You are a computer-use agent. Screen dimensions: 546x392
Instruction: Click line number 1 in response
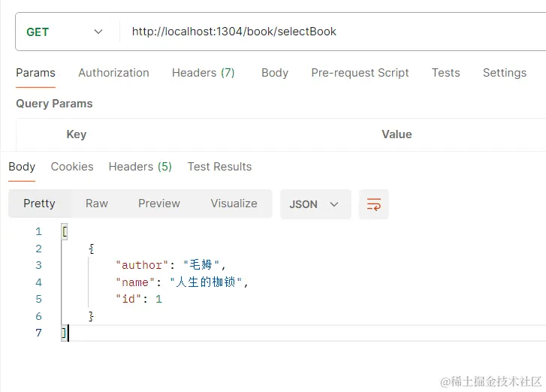point(38,231)
